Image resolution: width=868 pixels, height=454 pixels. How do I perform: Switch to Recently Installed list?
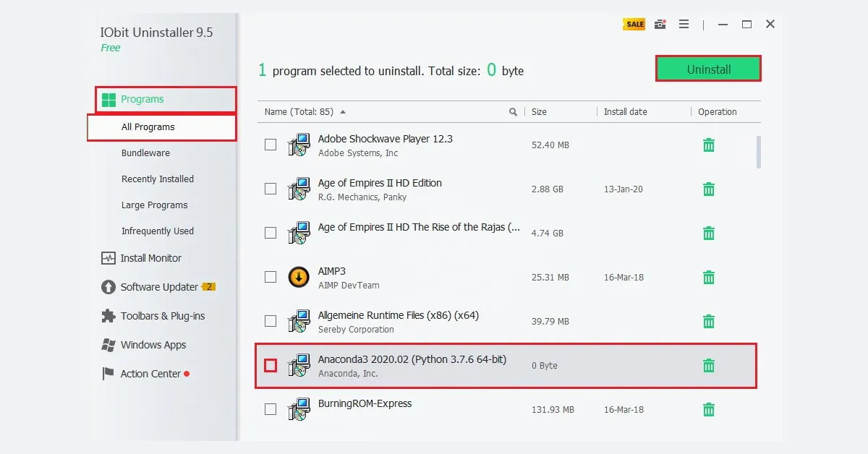[156, 179]
